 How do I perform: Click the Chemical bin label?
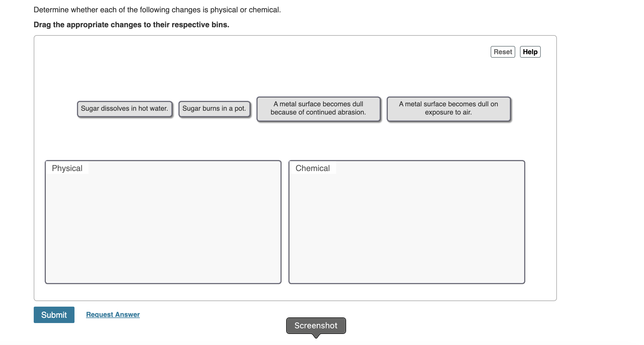[312, 168]
